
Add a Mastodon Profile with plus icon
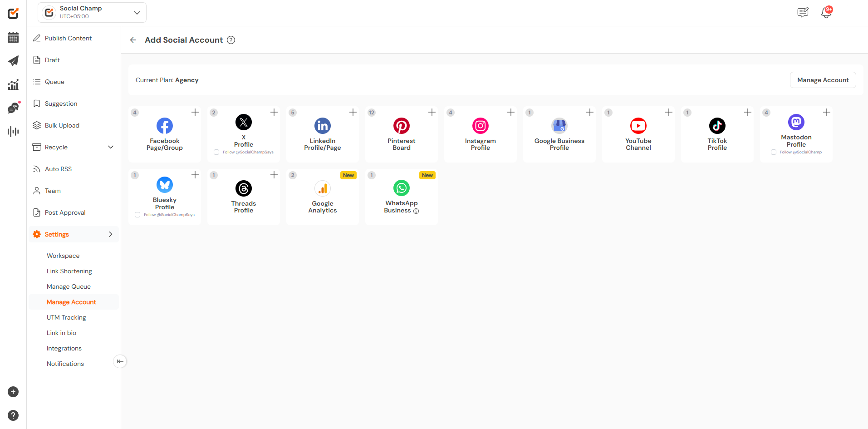(827, 112)
